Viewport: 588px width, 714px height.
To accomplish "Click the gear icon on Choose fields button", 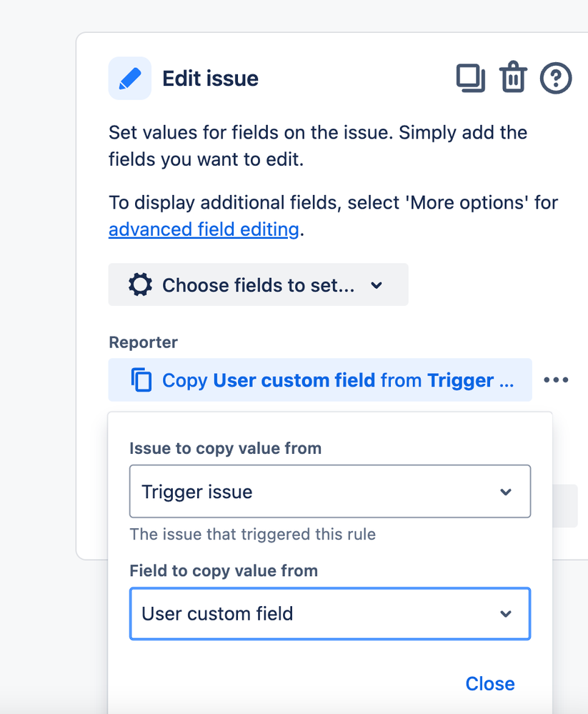I will (139, 284).
